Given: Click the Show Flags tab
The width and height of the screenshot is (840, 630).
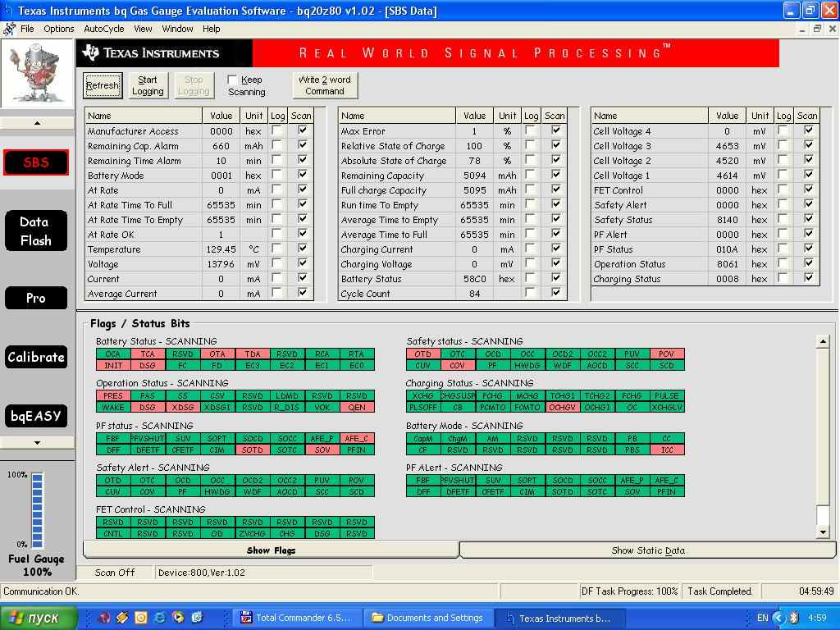Looking at the screenshot, I should [271, 550].
